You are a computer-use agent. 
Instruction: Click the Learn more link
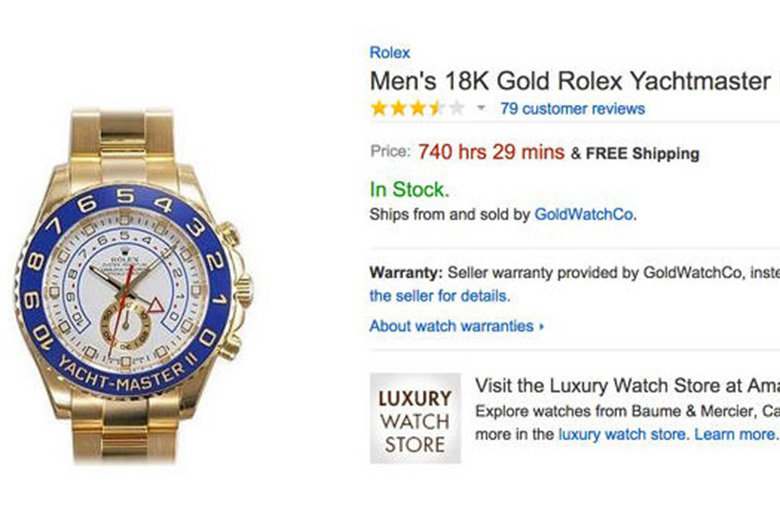tap(734, 434)
